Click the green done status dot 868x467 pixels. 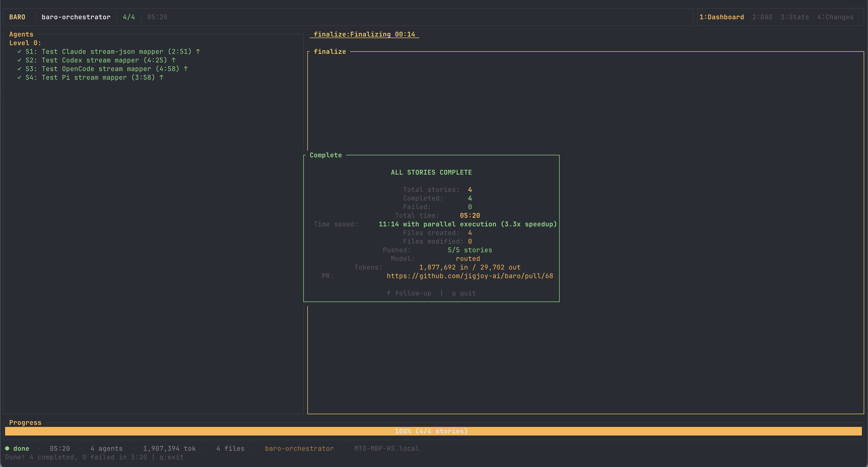[x=7, y=448]
